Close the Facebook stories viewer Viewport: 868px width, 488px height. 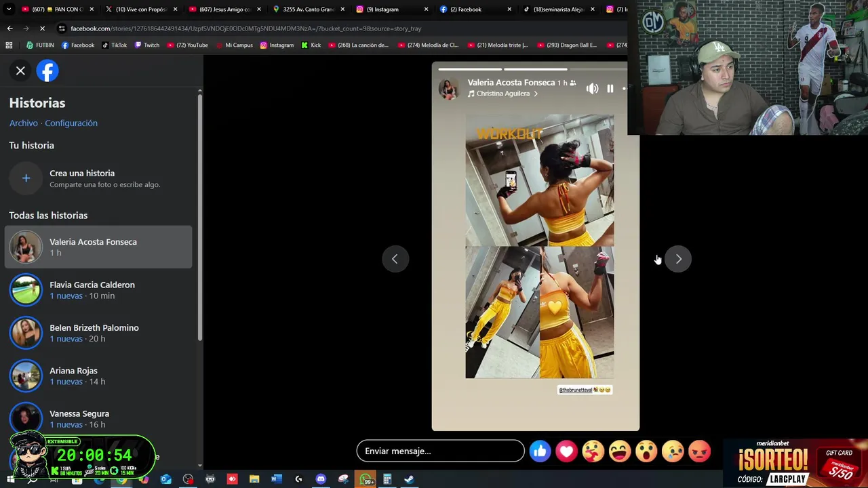pyautogui.click(x=20, y=70)
